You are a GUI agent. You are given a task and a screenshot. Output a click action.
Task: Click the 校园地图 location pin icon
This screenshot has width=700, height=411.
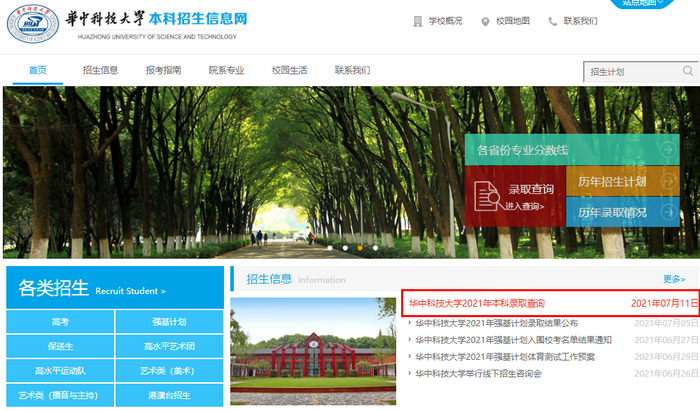tap(485, 22)
